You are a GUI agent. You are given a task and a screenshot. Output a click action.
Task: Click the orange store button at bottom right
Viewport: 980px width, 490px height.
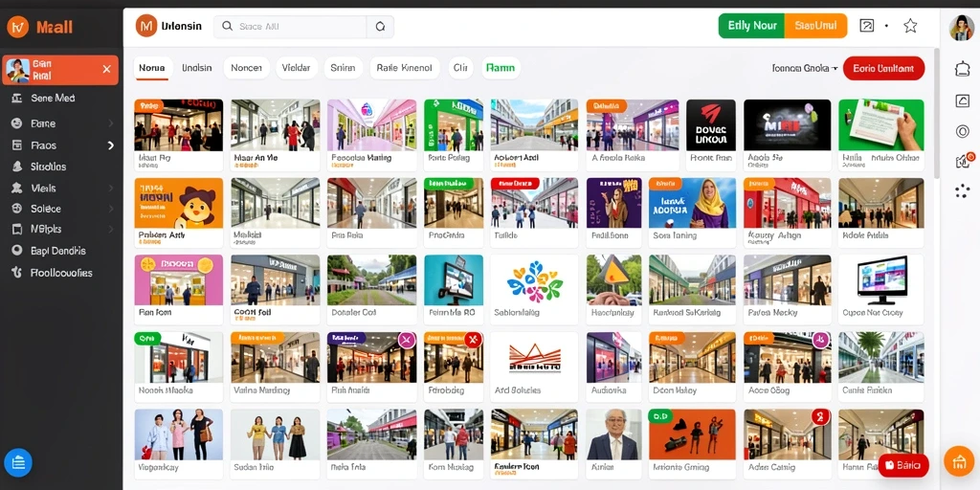(959, 462)
